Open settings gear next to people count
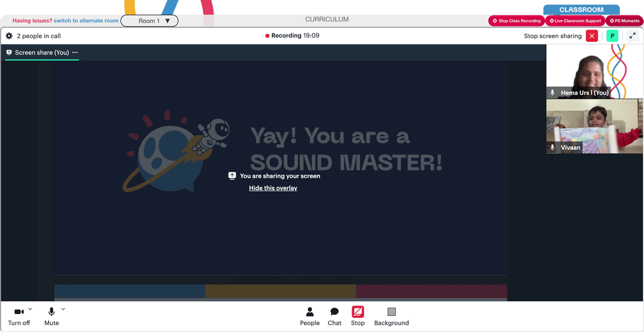The width and height of the screenshot is (644, 332). pos(9,35)
